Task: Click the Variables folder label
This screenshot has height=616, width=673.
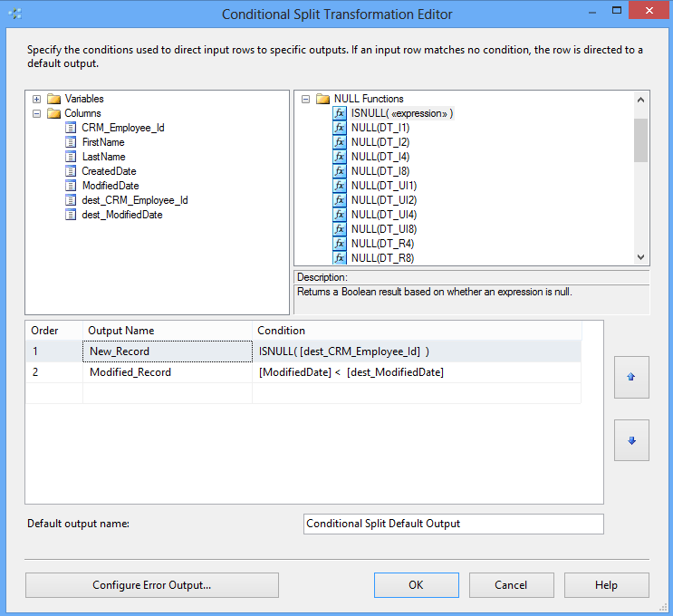Action: pyautogui.click(x=84, y=99)
